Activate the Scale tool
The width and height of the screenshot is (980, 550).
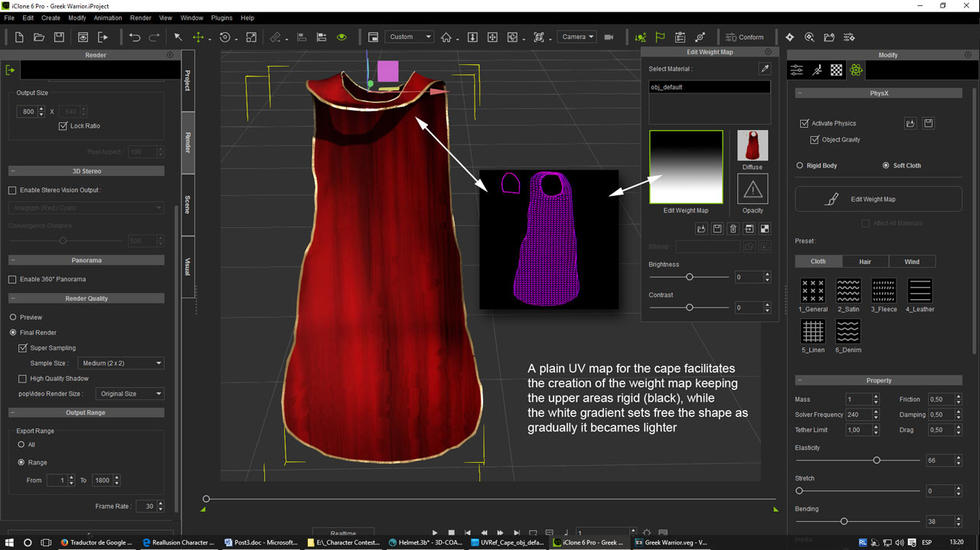coord(251,37)
